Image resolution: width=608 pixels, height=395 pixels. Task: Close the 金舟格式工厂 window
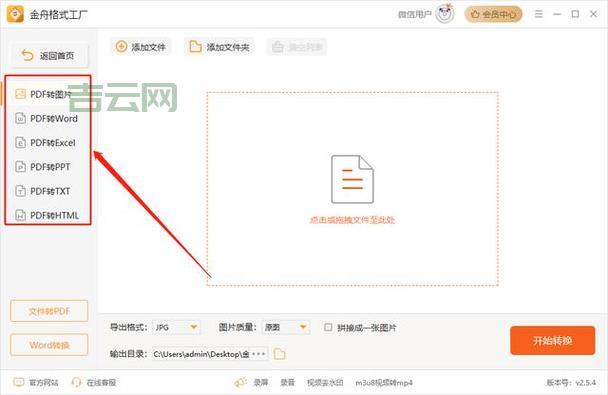click(593, 14)
